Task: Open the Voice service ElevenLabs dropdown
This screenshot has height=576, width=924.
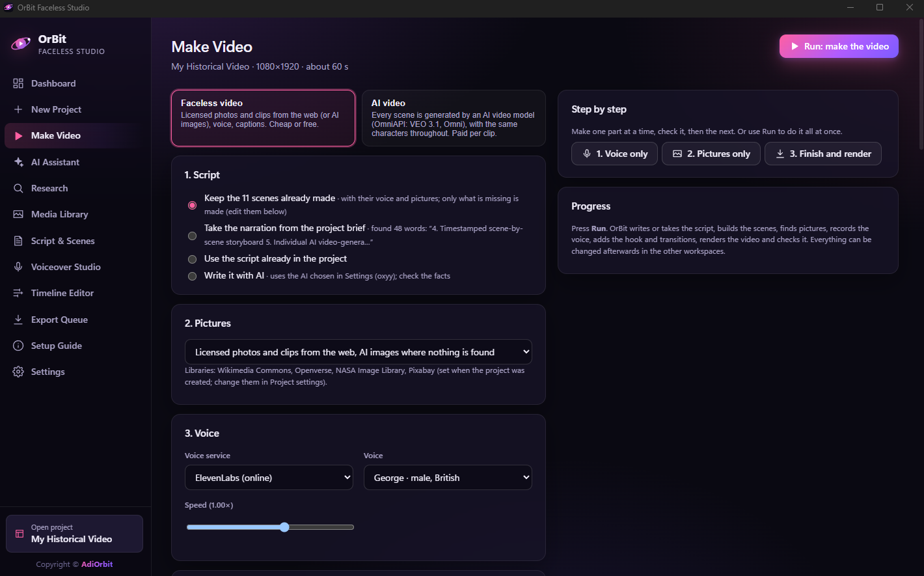Action: [269, 478]
